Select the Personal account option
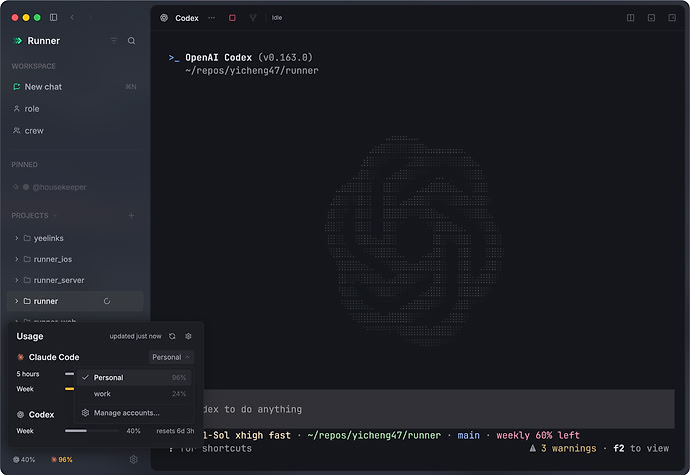Image resolution: width=690 pixels, height=475 pixels. 134,377
